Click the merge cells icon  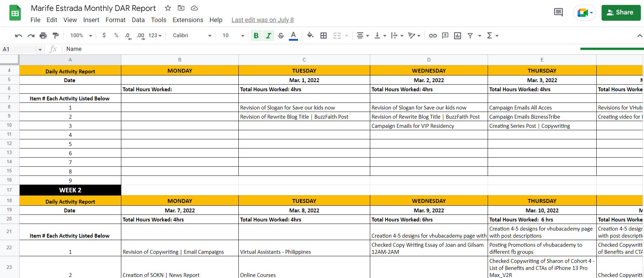(x=337, y=35)
